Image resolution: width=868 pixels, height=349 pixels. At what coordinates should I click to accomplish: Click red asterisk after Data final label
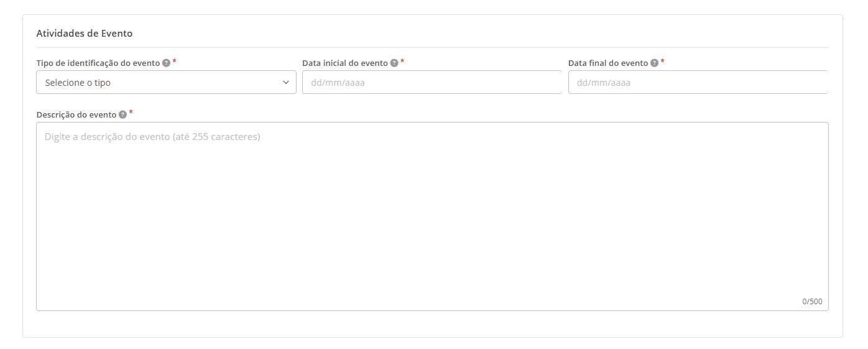[663, 62]
